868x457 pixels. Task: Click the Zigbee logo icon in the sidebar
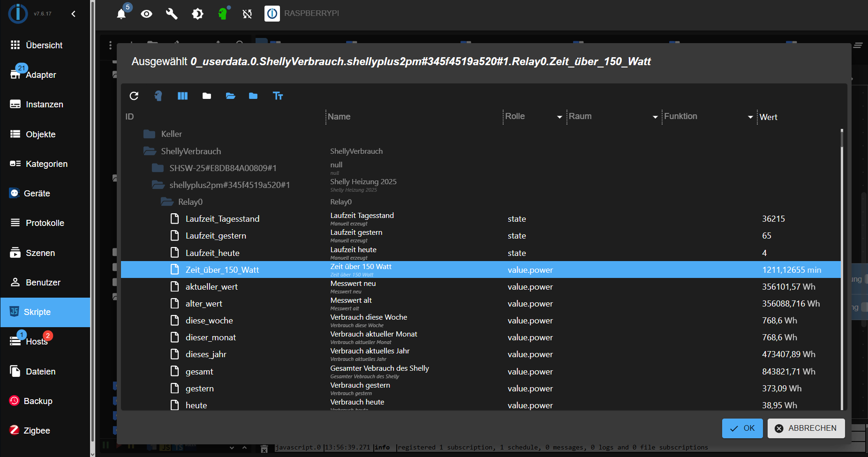click(14, 430)
